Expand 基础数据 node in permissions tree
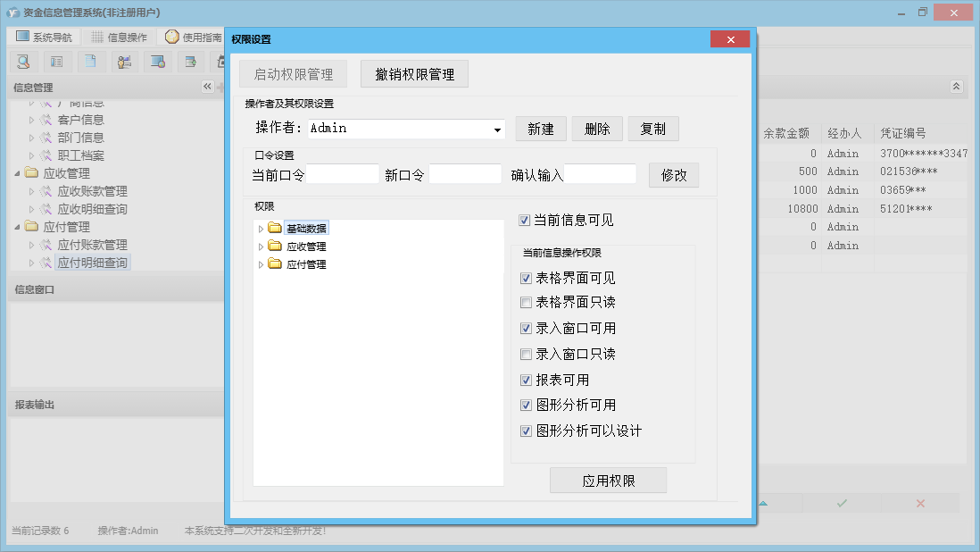This screenshot has height=552, width=980. click(x=261, y=229)
